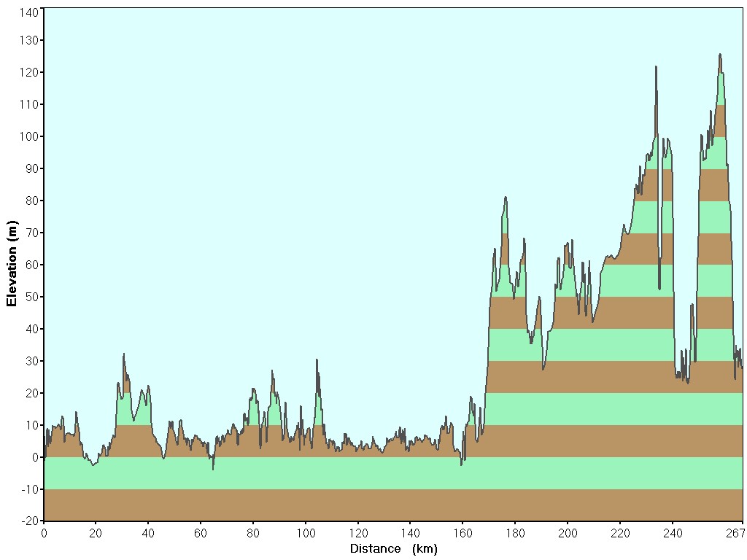Click the 240 distance axis label
The height and width of the screenshot is (560, 747).
(673, 533)
